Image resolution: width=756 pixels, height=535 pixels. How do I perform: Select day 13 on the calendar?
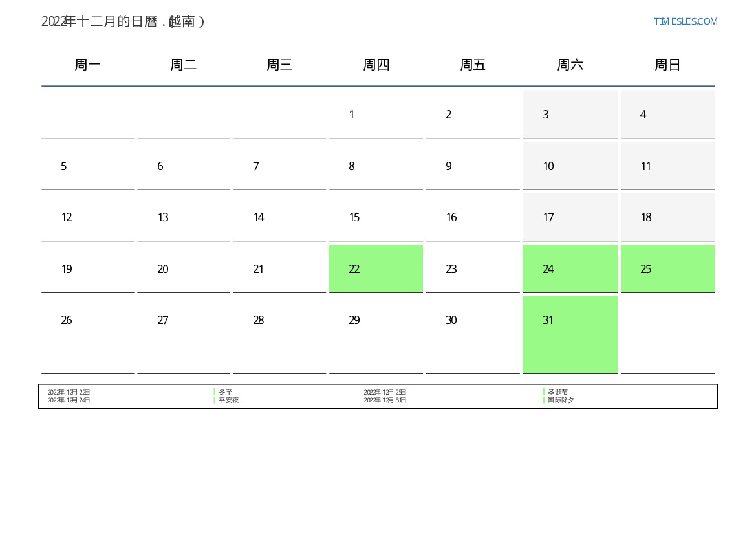click(x=184, y=217)
